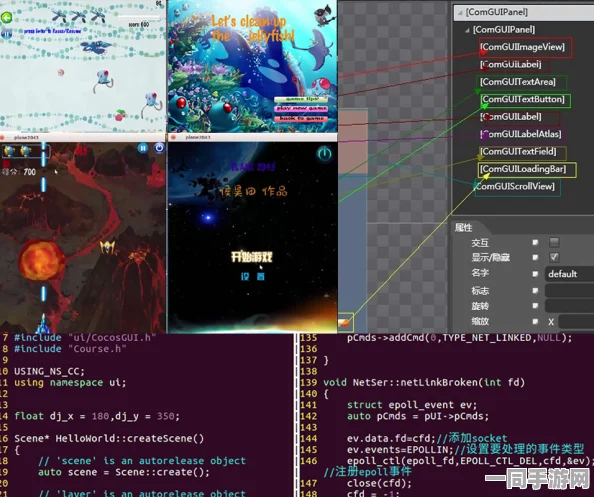
Task: Select the ComGUIScrollView tree item
Action: tap(515, 186)
